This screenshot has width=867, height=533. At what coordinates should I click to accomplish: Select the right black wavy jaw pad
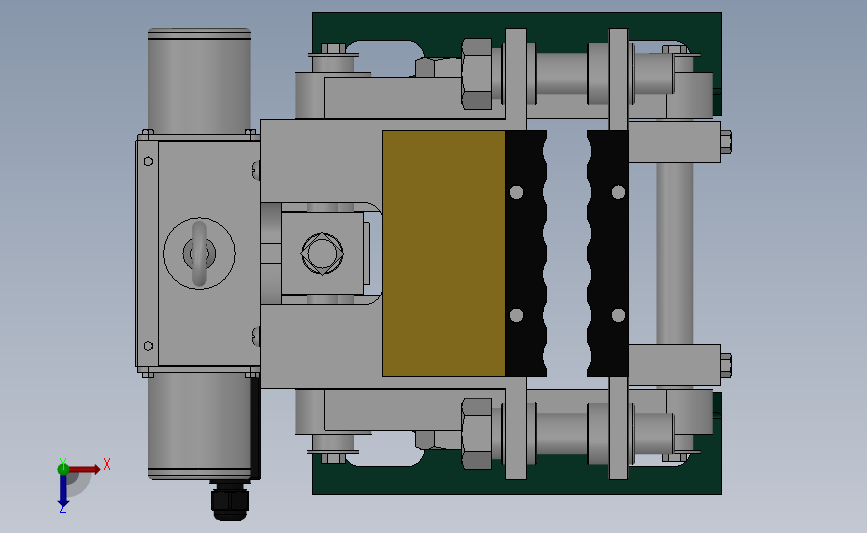[608, 253]
